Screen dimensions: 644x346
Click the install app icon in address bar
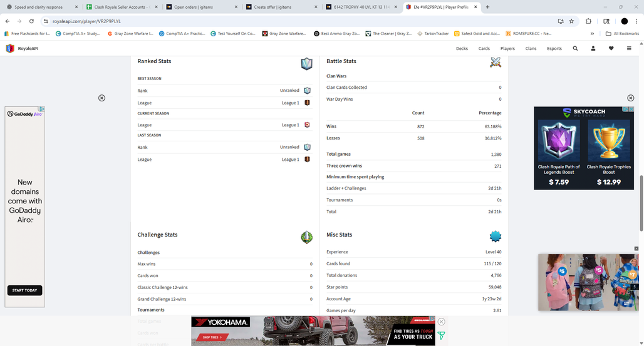click(x=561, y=21)
